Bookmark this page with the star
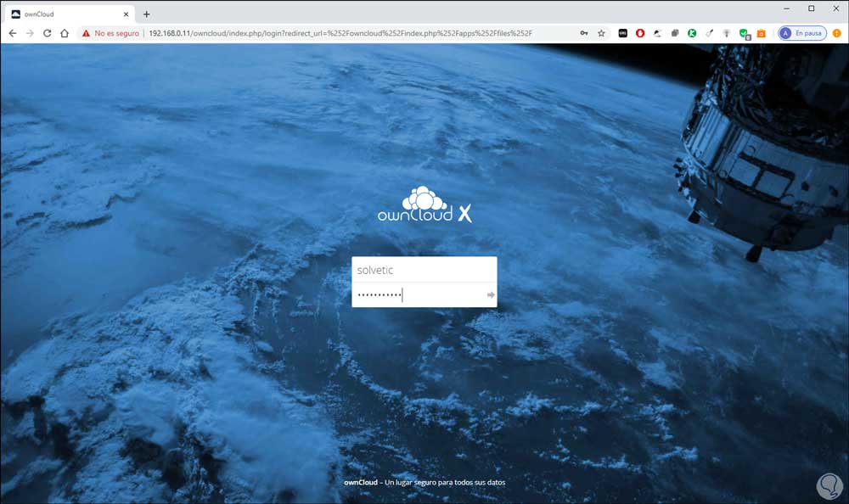The height and width of the screenshot is (504, 849). [x=601, y=33]
